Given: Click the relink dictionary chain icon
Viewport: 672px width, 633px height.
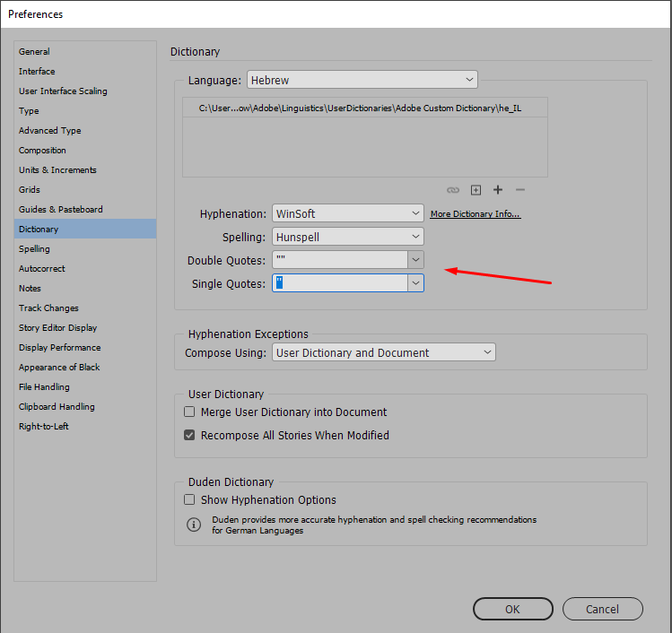Looking at the screenshot, I should pos(453,190).
